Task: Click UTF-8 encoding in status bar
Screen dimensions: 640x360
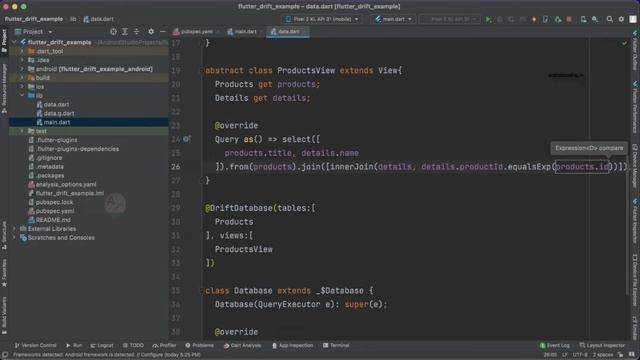Action: [580, 355]
